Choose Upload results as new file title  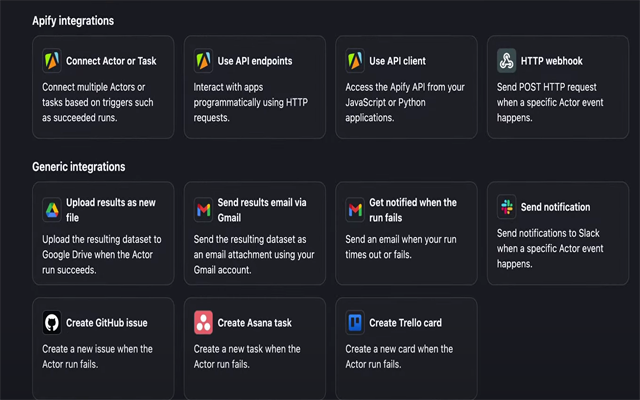tap(111, 210)
